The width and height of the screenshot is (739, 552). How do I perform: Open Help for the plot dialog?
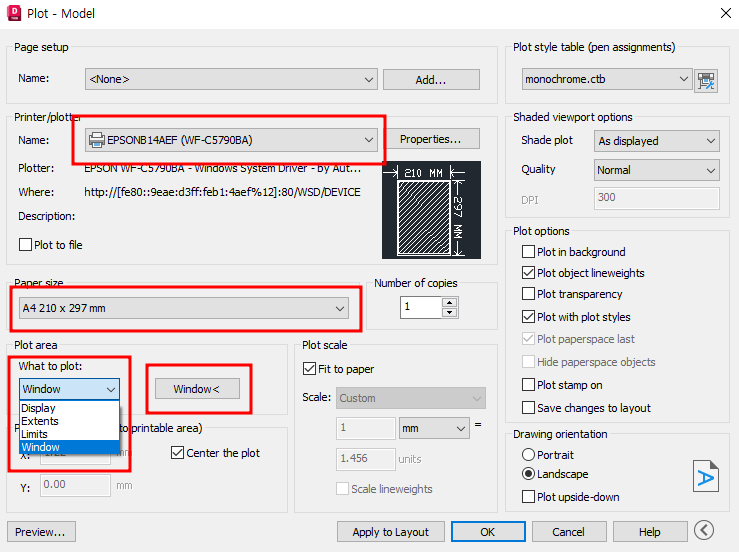click(650, 532)
